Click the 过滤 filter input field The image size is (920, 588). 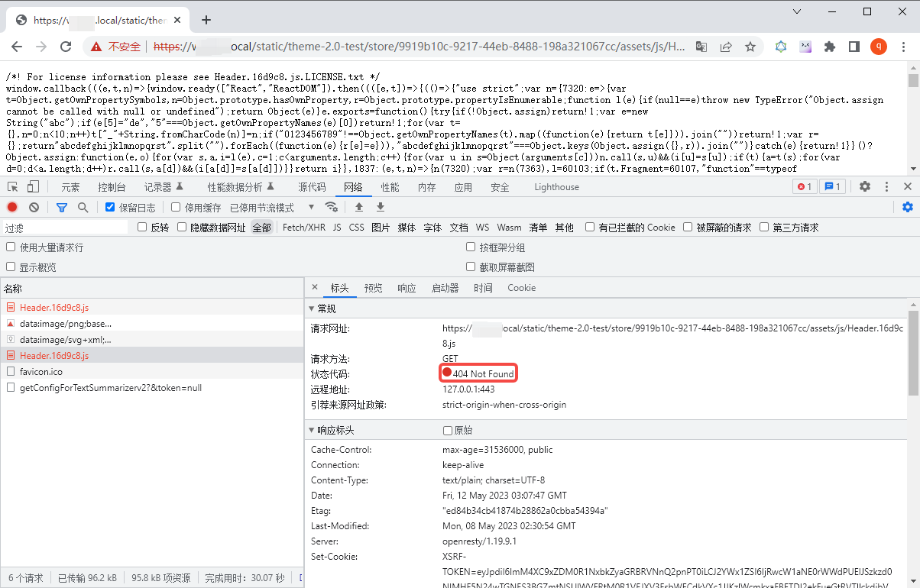65,228
